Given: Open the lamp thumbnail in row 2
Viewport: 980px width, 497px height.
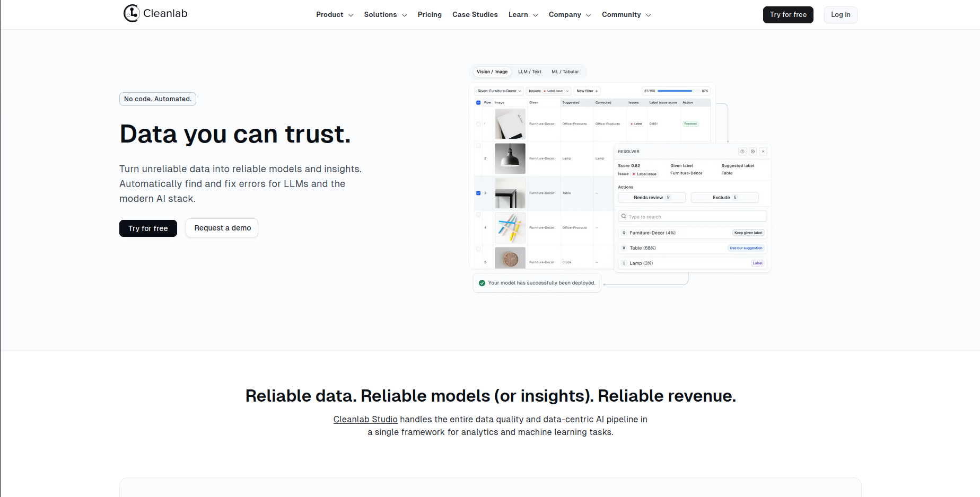Looking at the screenshot, I should 510,158.
